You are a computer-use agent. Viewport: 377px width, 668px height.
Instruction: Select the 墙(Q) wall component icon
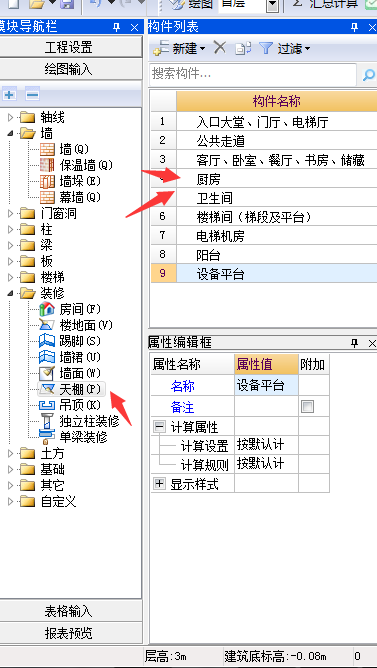[x=47, y=149]
